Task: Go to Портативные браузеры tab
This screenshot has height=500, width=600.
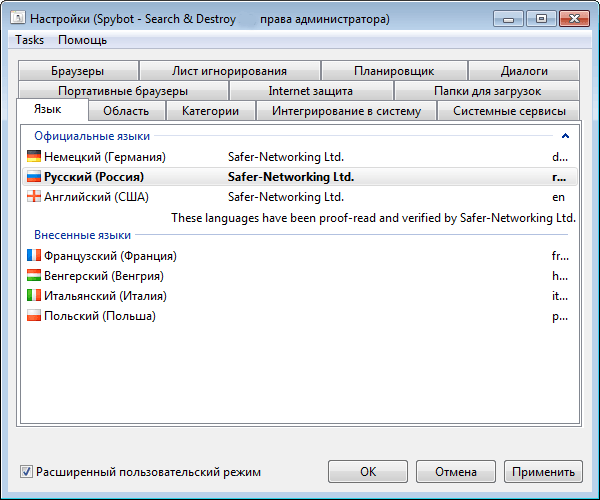Action: (123, 91)
